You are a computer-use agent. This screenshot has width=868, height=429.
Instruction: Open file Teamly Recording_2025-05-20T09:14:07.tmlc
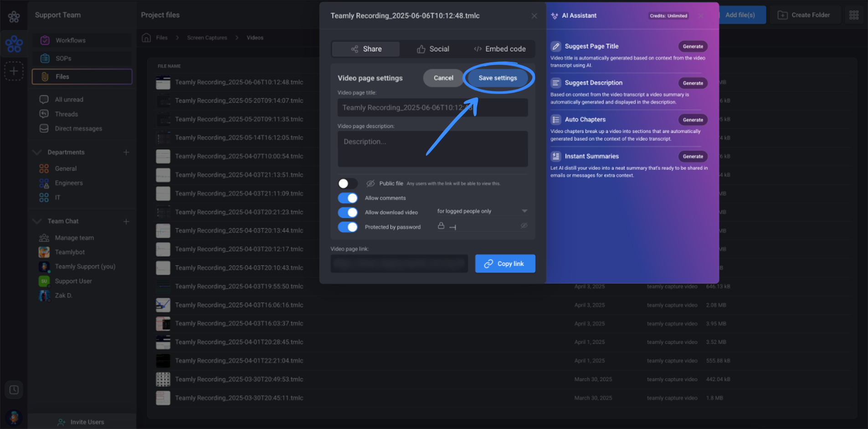[239, 101]
